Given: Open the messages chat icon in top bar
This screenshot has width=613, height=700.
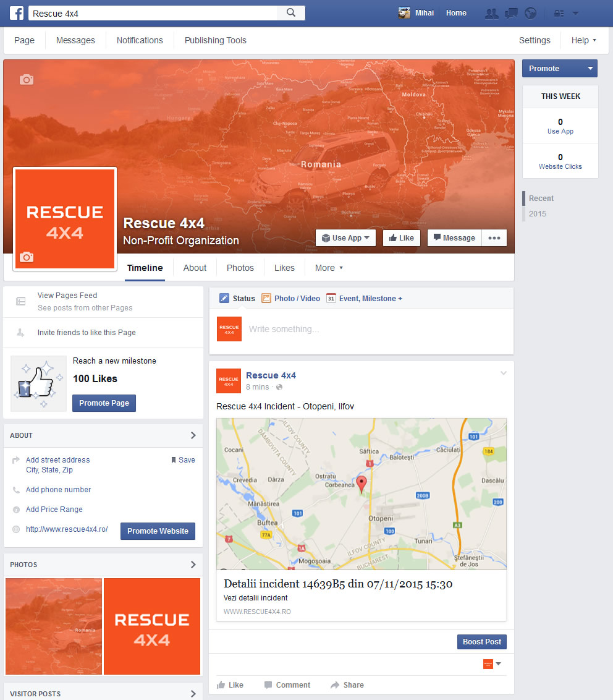Looking at the screenshot, I should pos(511,14).
